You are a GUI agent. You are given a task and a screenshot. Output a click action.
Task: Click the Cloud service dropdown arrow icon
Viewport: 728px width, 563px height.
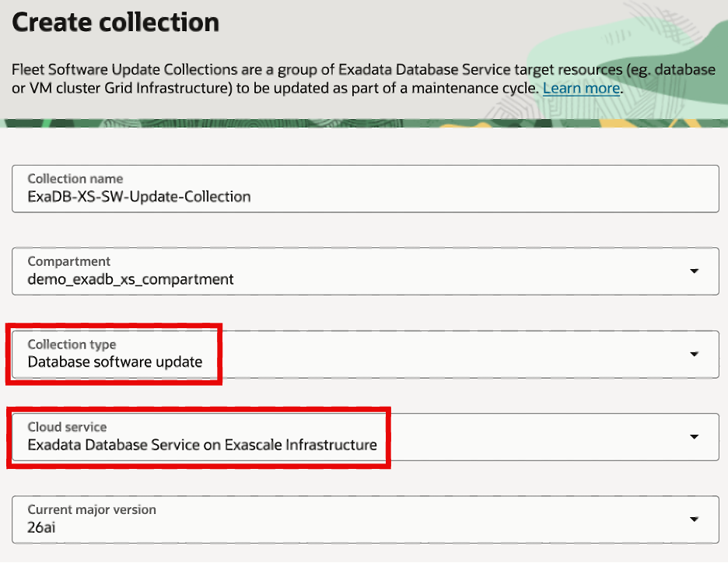694,437
